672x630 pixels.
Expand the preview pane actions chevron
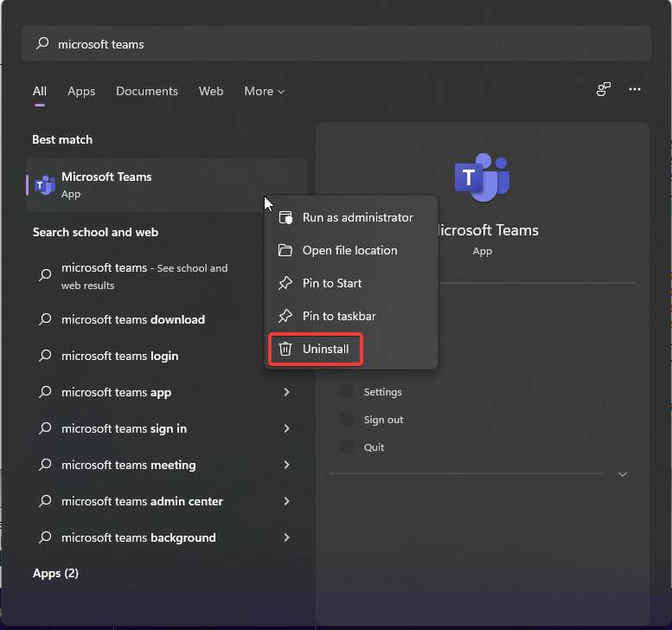click(622, 474)
